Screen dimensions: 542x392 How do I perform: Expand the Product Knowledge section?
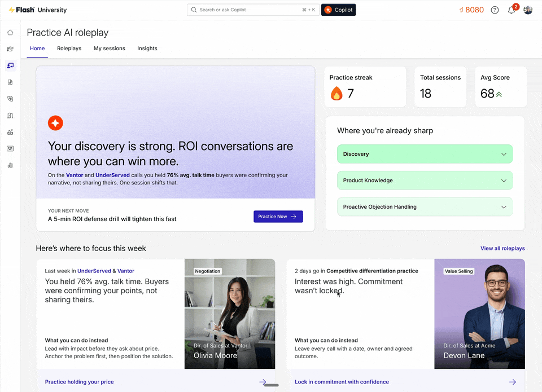coord(425,180)
